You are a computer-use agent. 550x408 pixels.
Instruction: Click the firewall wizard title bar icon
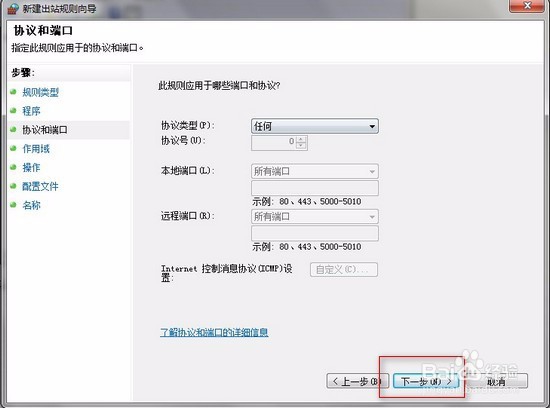[13, 8]
